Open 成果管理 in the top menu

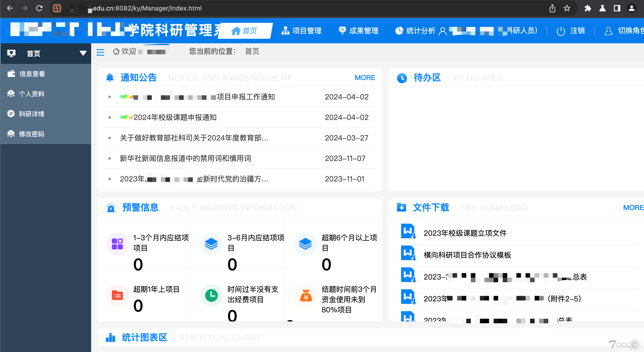358,31
